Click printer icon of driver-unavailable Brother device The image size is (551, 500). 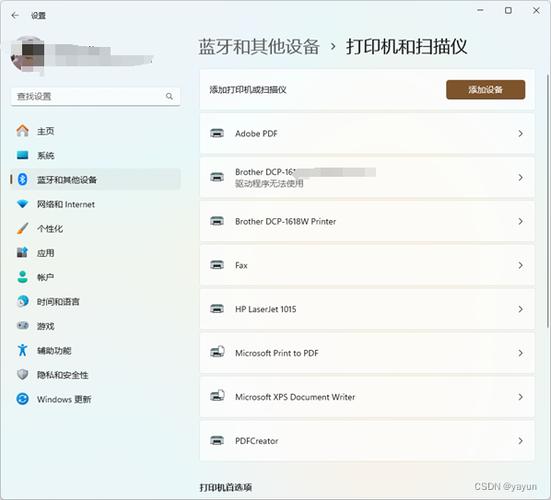(x=217, y=177)
